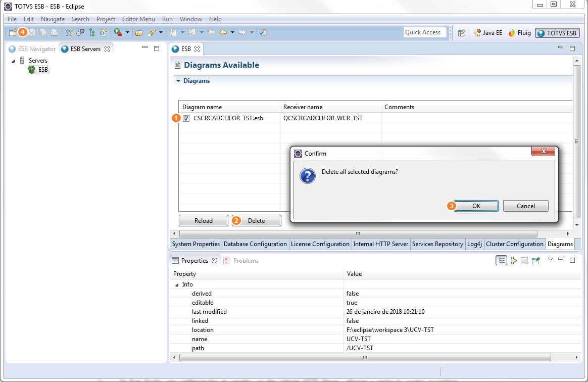Open the Run server dropdown arrow
This screenshot has width=588, height=382.
click(127, 33)
